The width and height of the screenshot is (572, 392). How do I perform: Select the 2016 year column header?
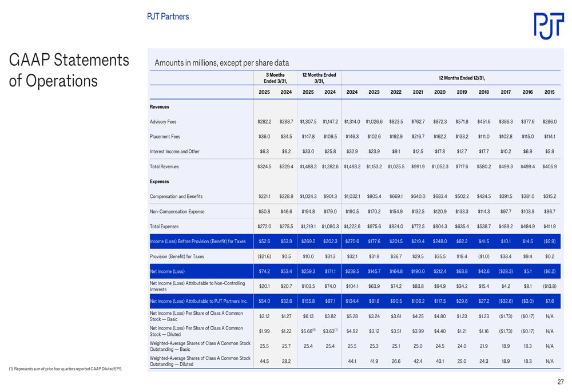point(527,92)
